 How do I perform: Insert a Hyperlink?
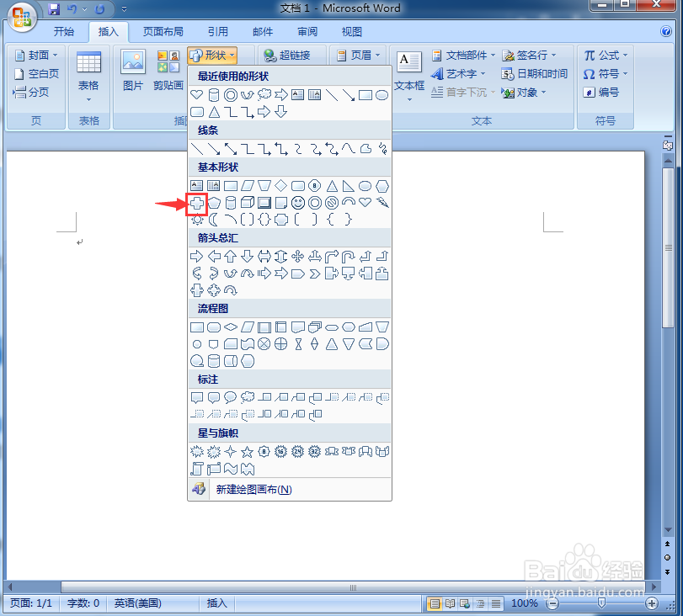(287, 56)
